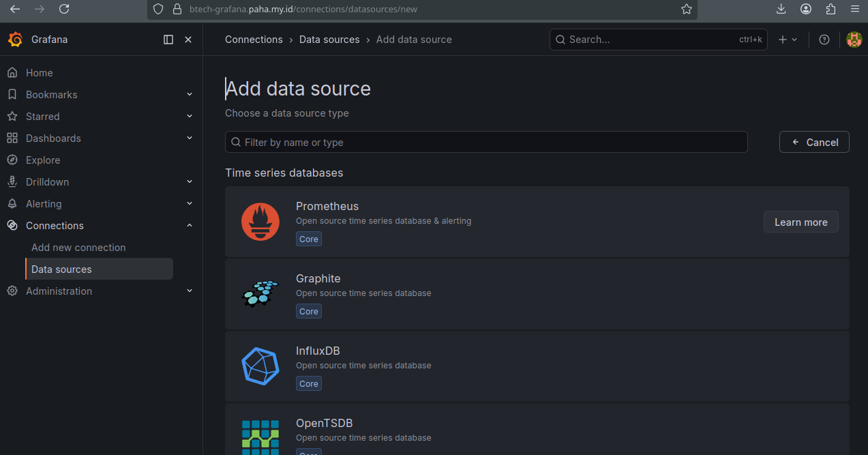
Task: Click the browser URL address bar
Action: [x=422, y=9]
